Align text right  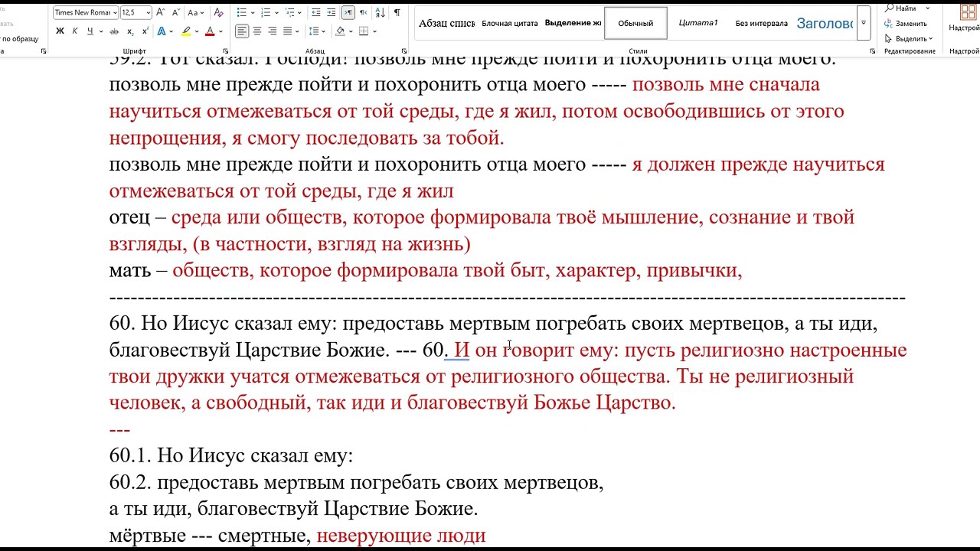(x=273, y=31)
